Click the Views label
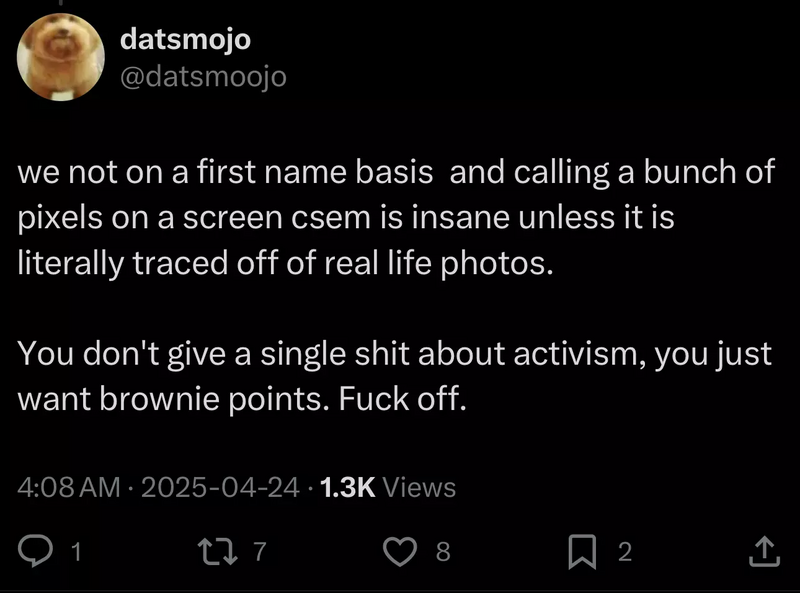 click(x=420, y=487)
